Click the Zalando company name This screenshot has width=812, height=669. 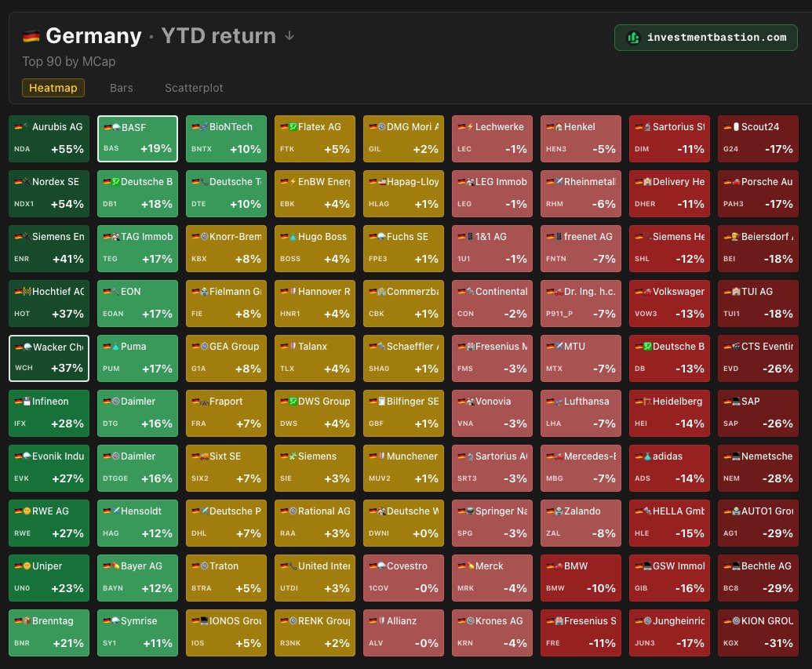pyautogui.click(x=582, y=511)
